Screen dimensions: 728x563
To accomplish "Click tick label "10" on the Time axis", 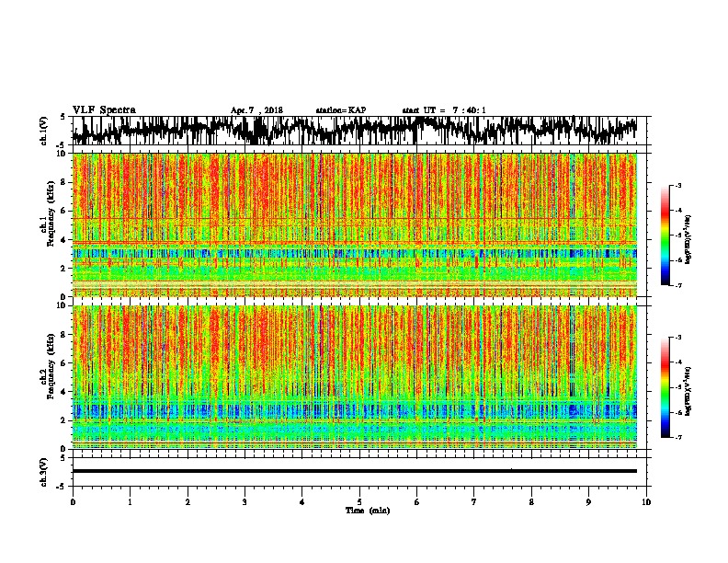I will pyautogui.click(x=646, y=501).
